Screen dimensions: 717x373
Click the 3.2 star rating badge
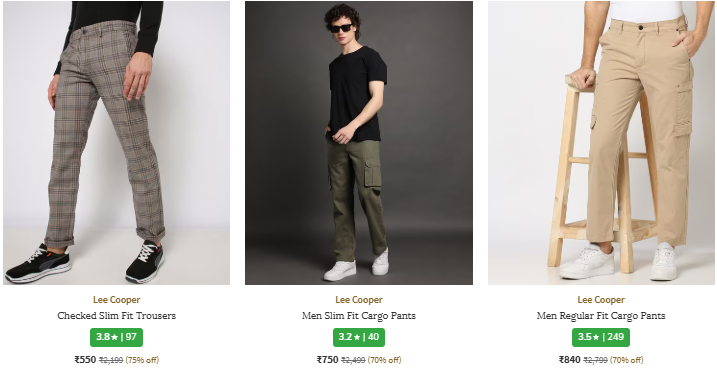click(359, 337)
